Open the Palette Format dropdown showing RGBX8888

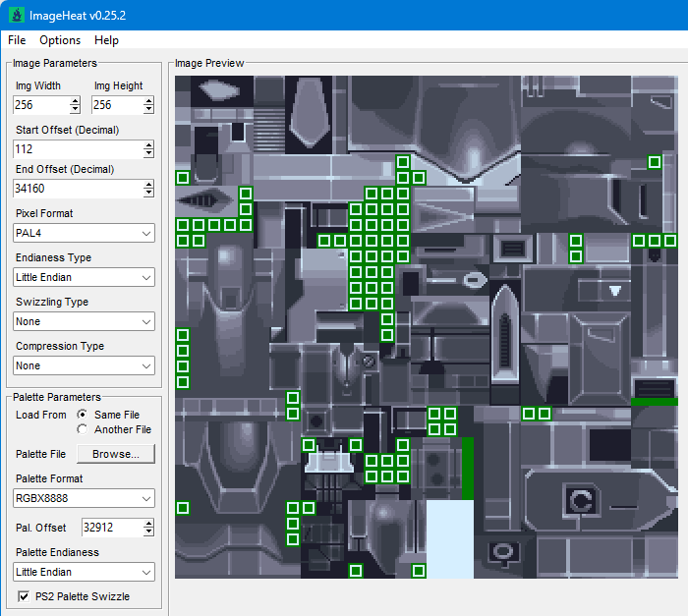[x=84, y=498]
